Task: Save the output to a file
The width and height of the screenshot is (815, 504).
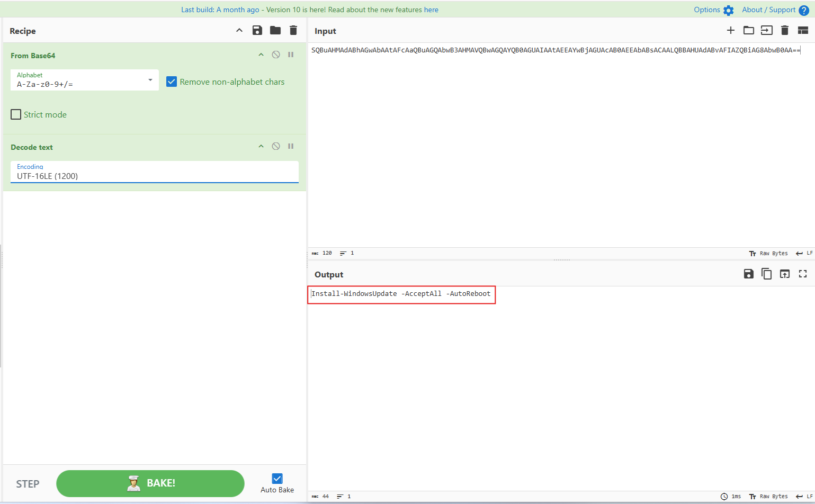Action: click(749, 274)
